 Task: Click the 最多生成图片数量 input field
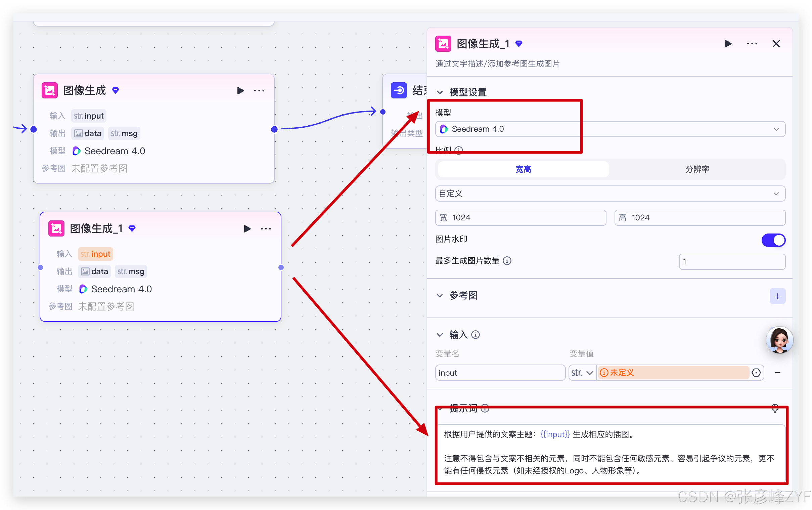[x=732, y=261]
